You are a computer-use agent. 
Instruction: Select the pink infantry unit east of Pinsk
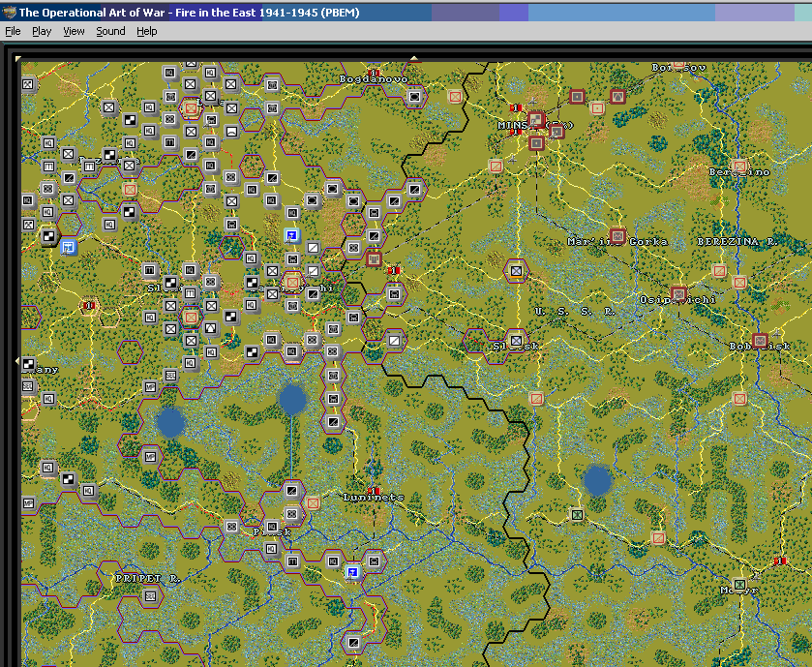[313, 502]
